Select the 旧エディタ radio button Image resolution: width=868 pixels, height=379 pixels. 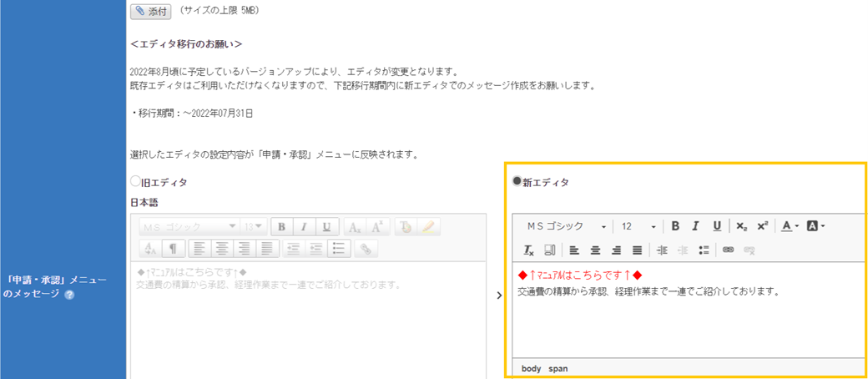point(136,182)
